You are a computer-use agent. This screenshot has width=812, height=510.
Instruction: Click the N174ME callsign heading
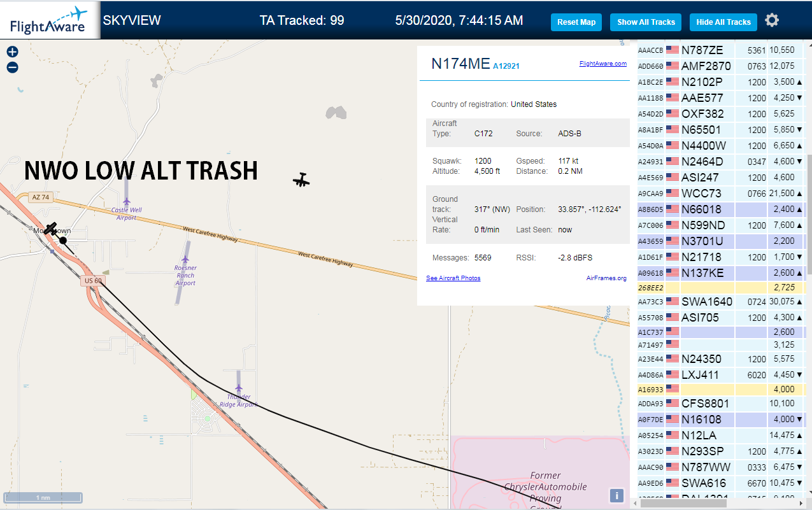[x=460, y=64]
